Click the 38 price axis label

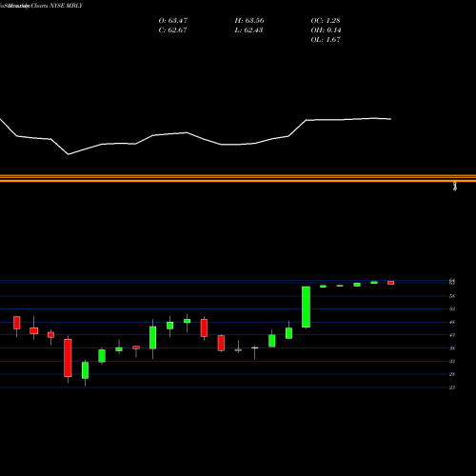[x=452, y=348]
